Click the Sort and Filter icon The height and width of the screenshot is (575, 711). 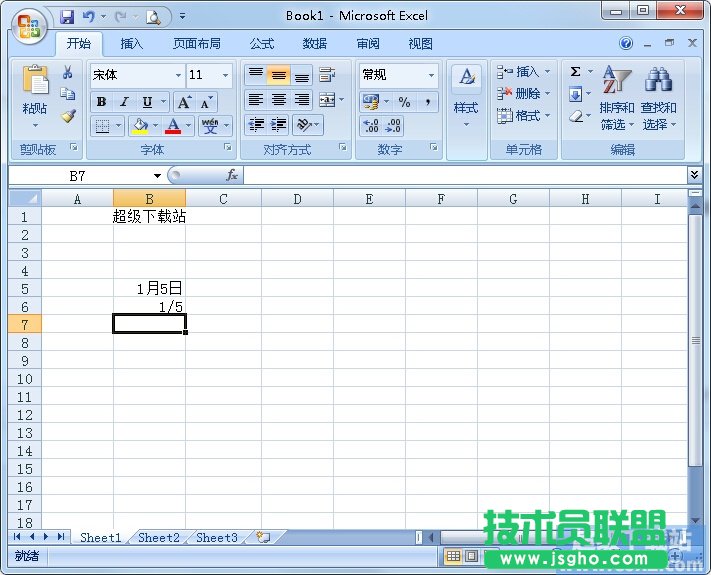click(616, 81)
